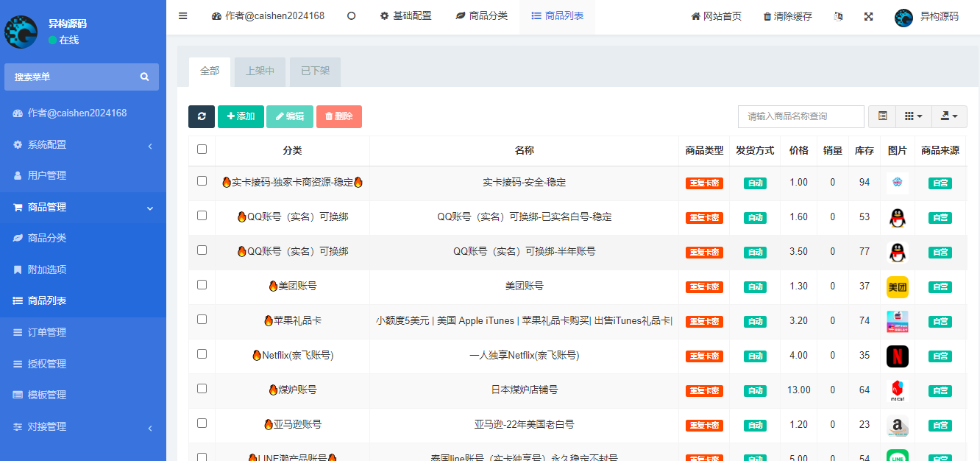
Task: Select checkbox for 苹果礼品卡 row
Action: tap(202, 320)
